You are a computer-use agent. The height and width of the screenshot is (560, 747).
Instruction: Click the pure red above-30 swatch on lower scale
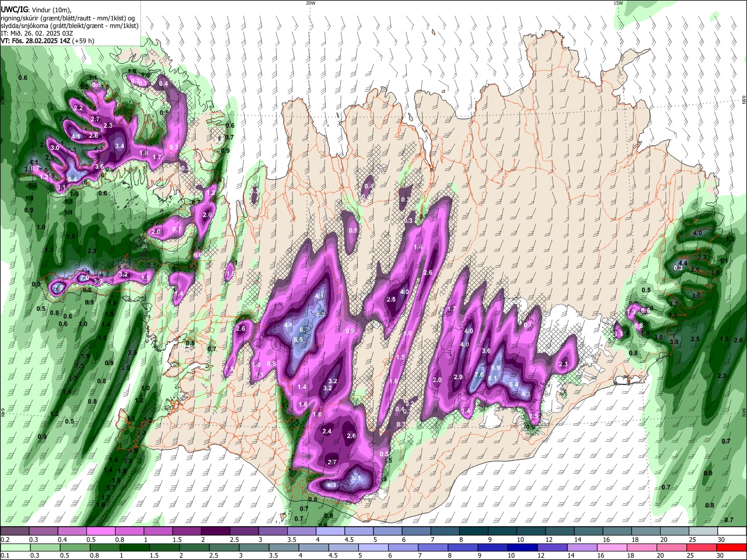tap(731, 547)
